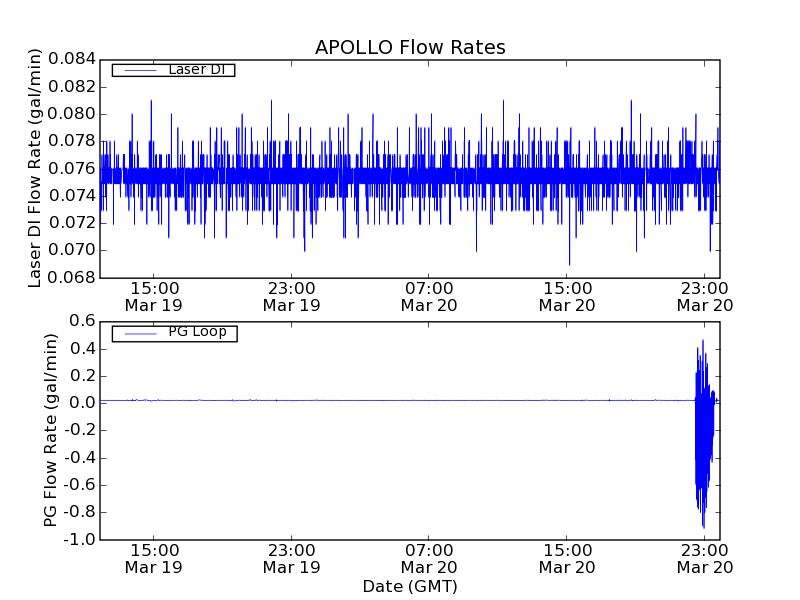
Task: Click the -1.0 tick label on PG plot
Action: 80,539
